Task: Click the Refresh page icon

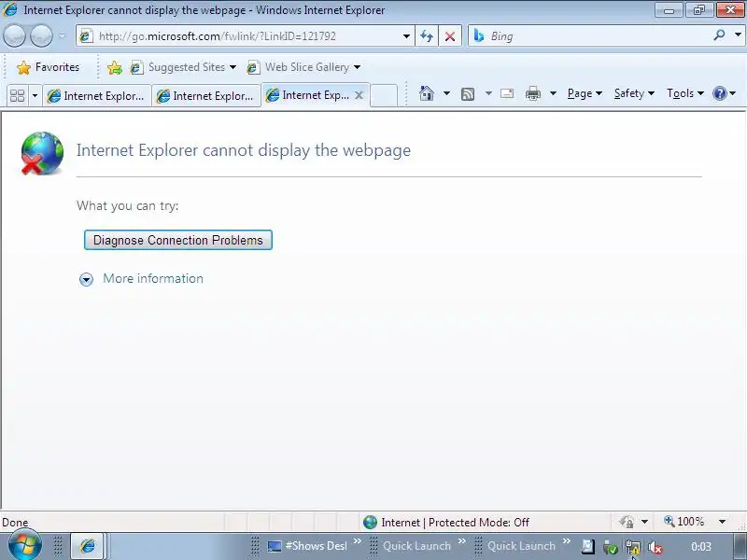Action: tap(427, 36)
